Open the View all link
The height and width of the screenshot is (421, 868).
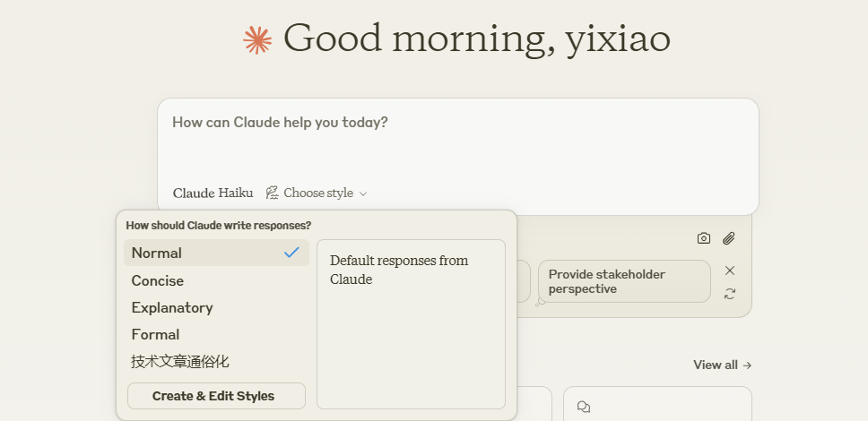(x=716, y=365)
